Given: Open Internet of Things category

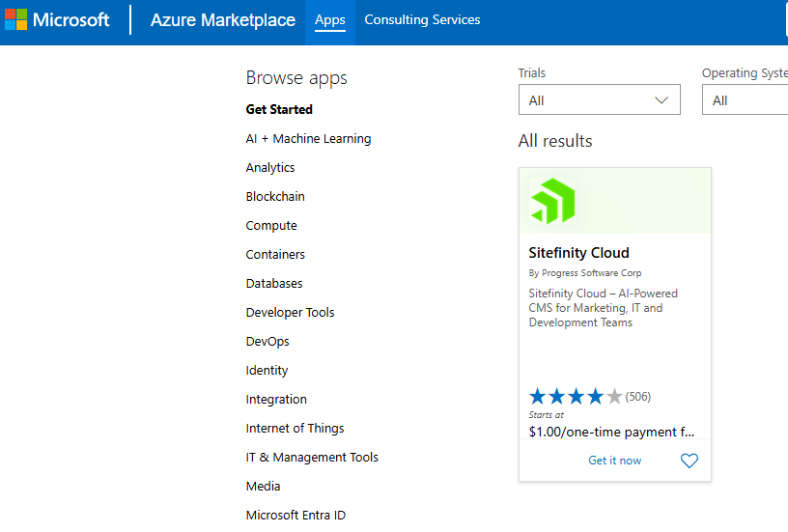Looking at the screenshot, I should coord(295,429).
